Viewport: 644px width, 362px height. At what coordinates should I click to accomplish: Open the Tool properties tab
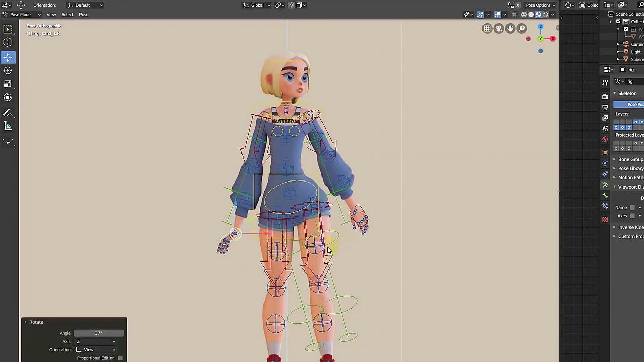click(605, 83)
